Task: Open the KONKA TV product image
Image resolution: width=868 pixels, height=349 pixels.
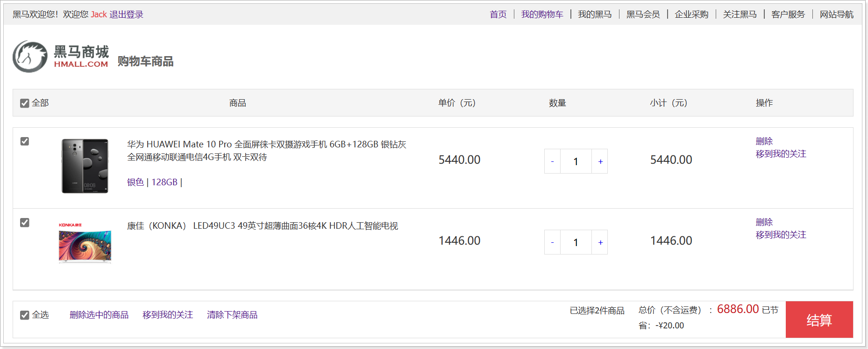Action: (85, 243)
